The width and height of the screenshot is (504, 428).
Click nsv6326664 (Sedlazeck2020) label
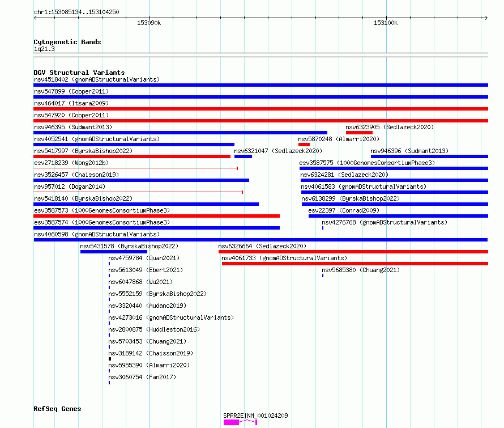point(262,246)
